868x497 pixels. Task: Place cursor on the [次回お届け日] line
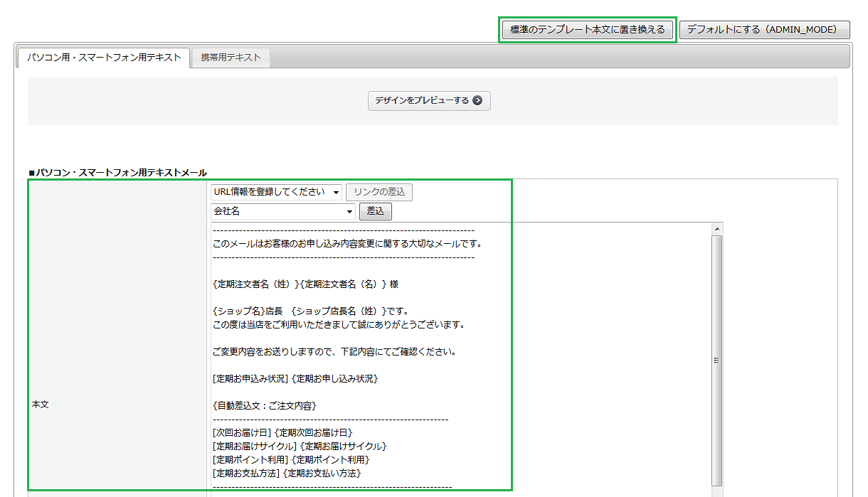[x=282, y=432]
